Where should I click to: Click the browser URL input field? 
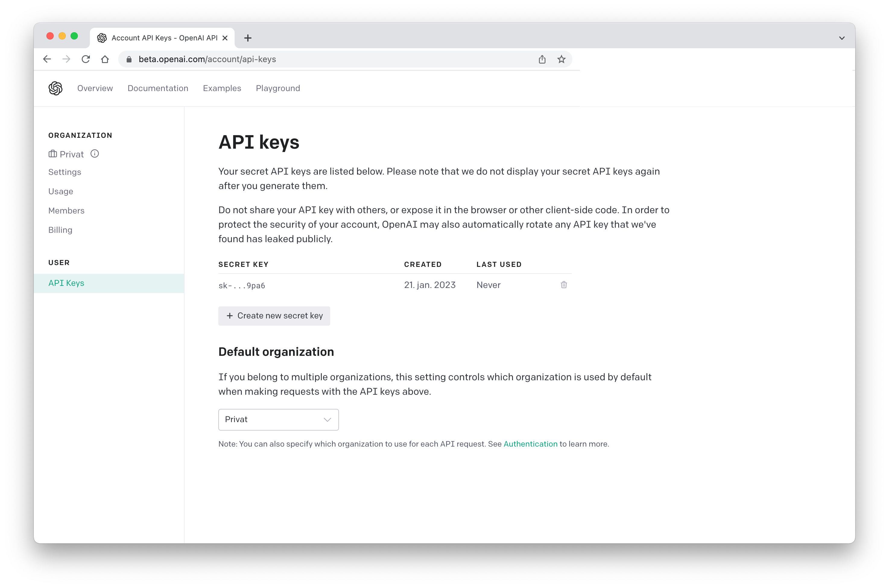pos(335,59)
